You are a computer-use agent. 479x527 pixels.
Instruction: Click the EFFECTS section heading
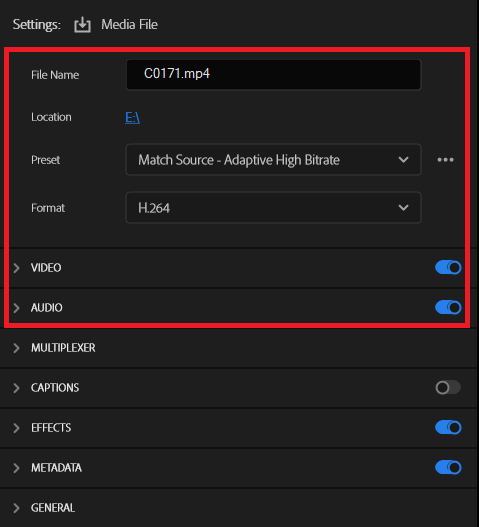[51, 428]
